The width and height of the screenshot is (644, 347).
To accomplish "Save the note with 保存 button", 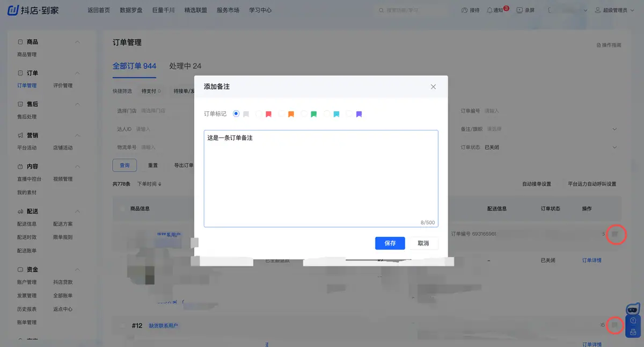I will click(x=390, y=243).
